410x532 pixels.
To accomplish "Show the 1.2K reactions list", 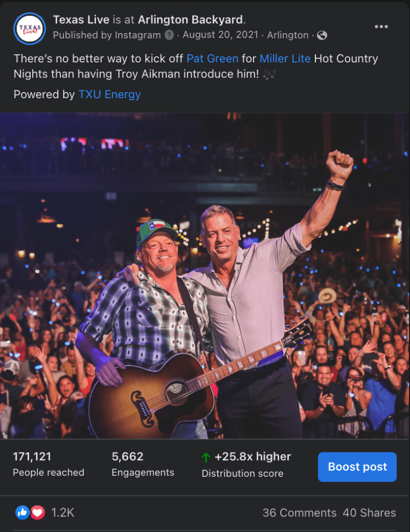I will click(63, 513).
